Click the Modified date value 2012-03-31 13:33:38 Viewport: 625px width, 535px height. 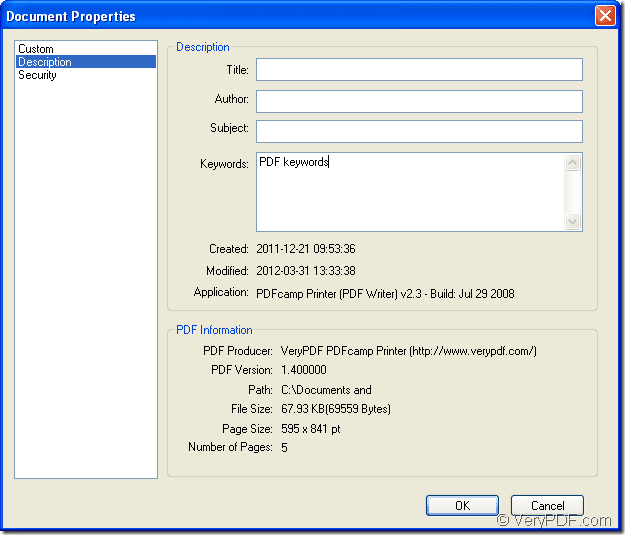306,271
